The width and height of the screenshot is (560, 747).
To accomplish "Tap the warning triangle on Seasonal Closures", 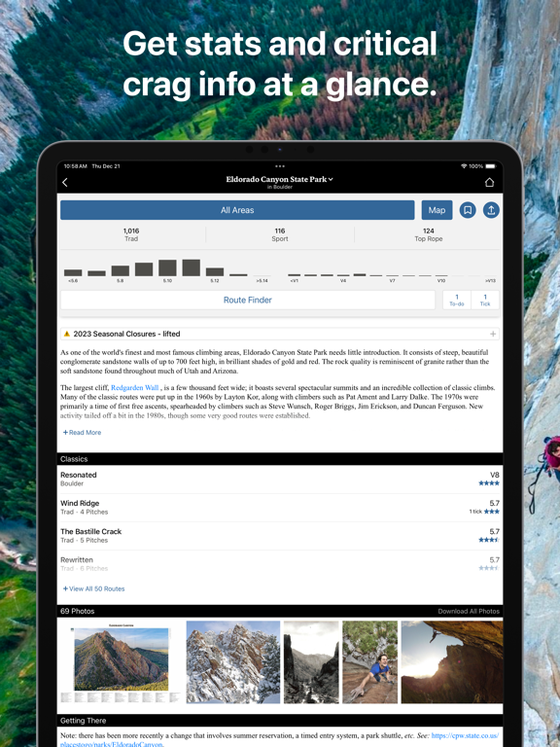I will [x=67, y=334].
